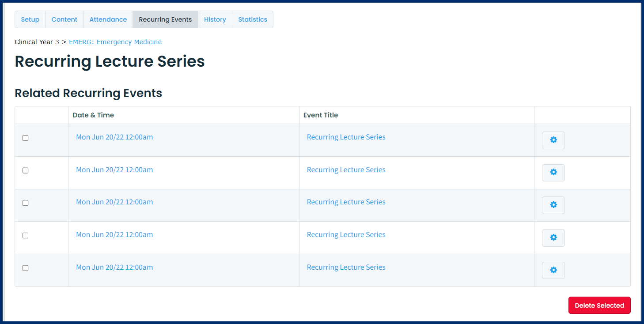Image resolution: width=644 pixels, height=324 pixels.
Task: Switch to the Content tab
Action: point(64,19)
